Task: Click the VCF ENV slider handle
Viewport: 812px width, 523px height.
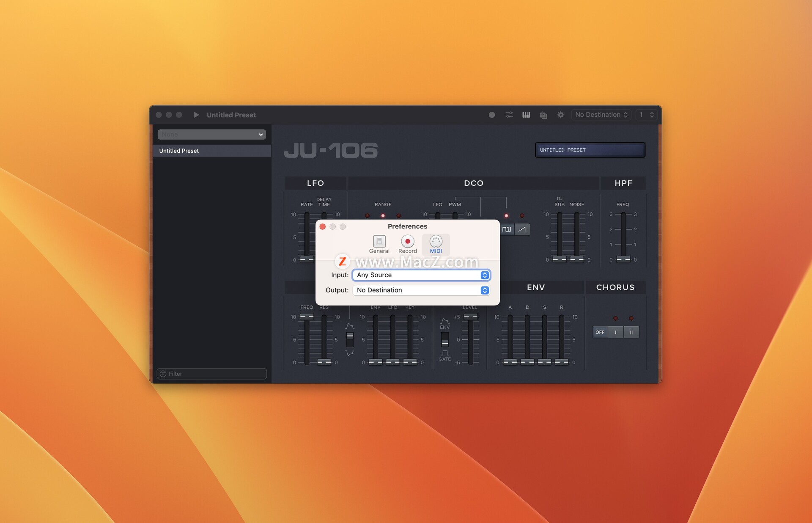Action: click(x=376, y=362)
